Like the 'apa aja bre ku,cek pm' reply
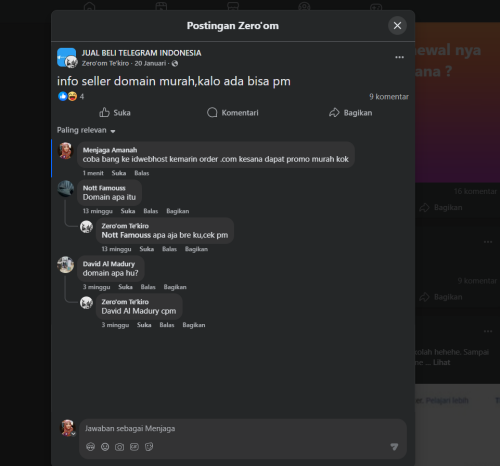The image size is (500, 466). tap(147, 249)
